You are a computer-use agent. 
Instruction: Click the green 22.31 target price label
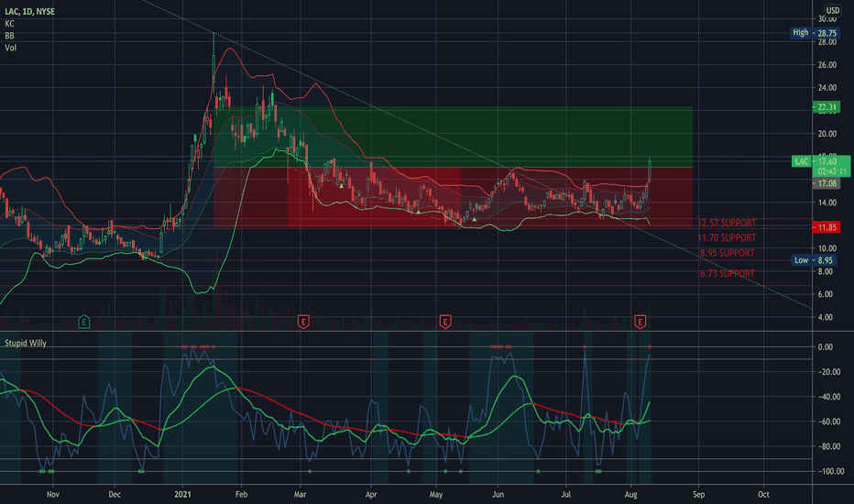[x=827, y=107]
